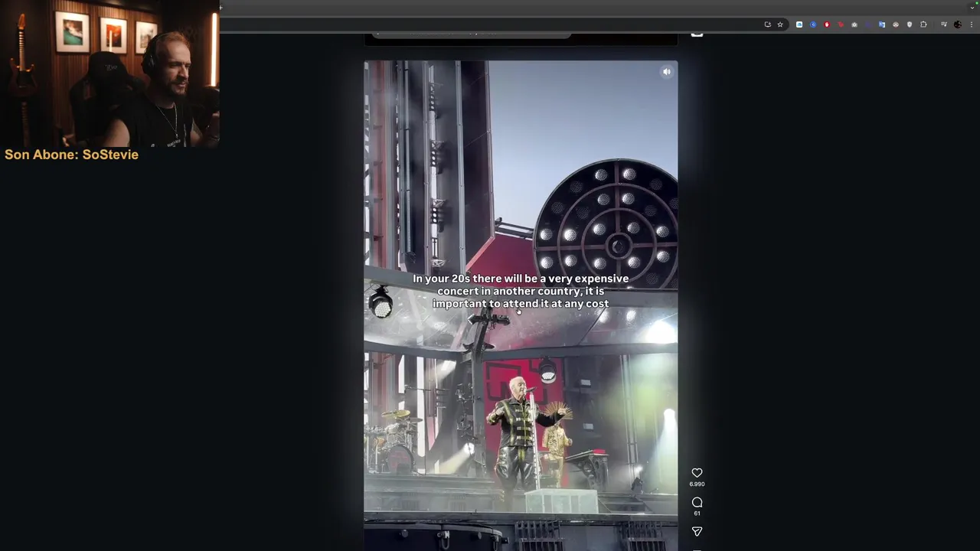Click the dark purple round extension icon

point(868,24)
